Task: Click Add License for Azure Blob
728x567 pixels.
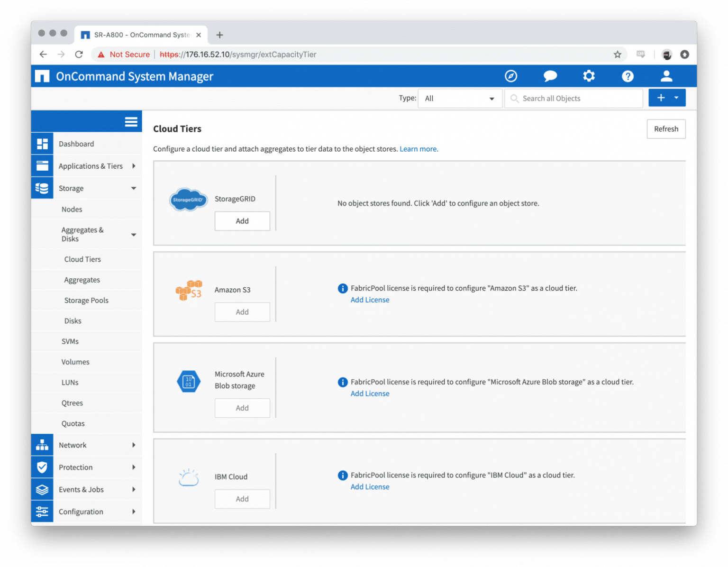Action: (x=370, y=394)
